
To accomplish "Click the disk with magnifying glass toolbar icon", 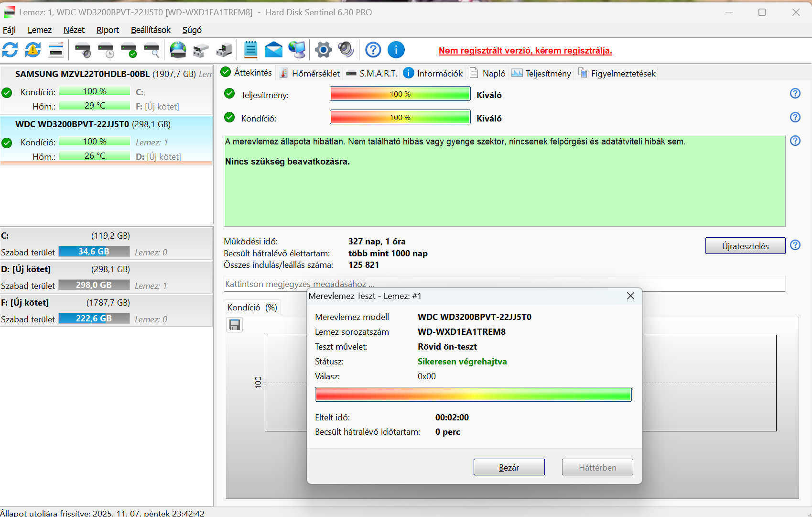I will (x=152, y=50).
